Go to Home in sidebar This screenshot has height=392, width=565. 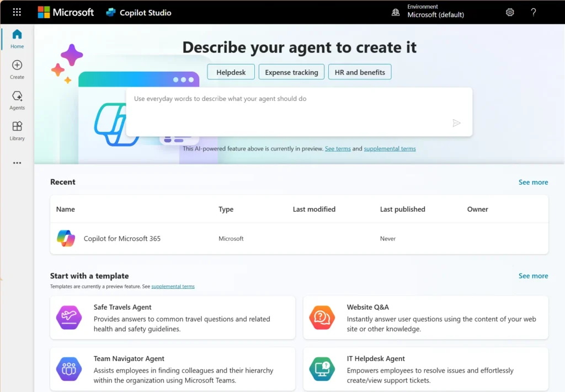[17, 39]
